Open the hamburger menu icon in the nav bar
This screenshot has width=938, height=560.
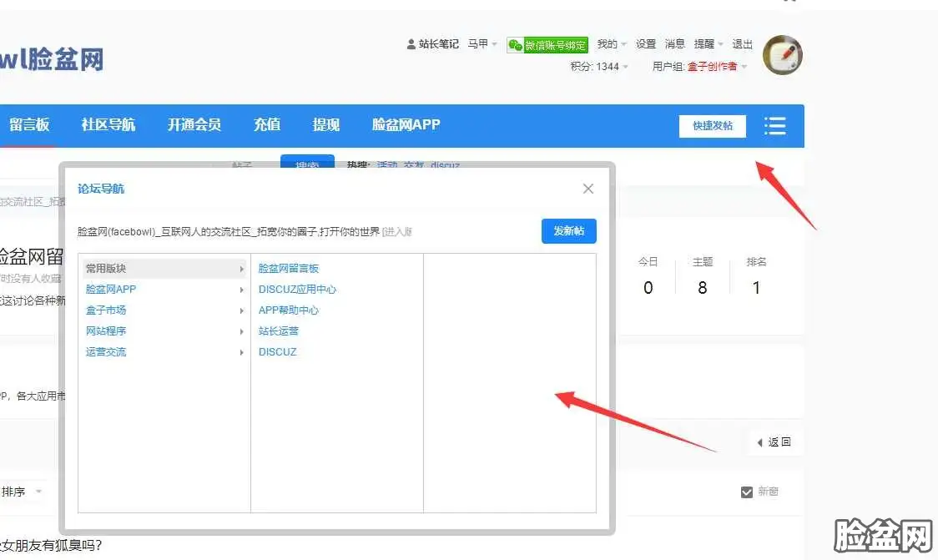774,126
